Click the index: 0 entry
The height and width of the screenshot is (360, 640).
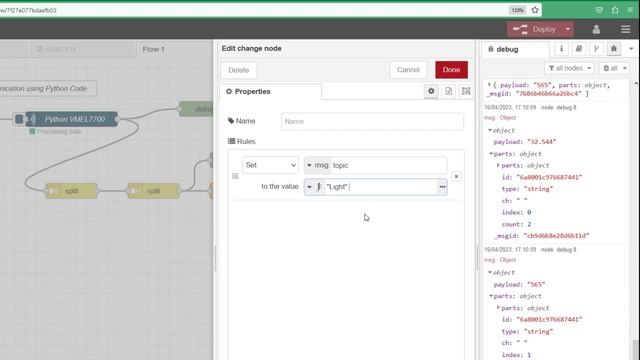(516, 212)
